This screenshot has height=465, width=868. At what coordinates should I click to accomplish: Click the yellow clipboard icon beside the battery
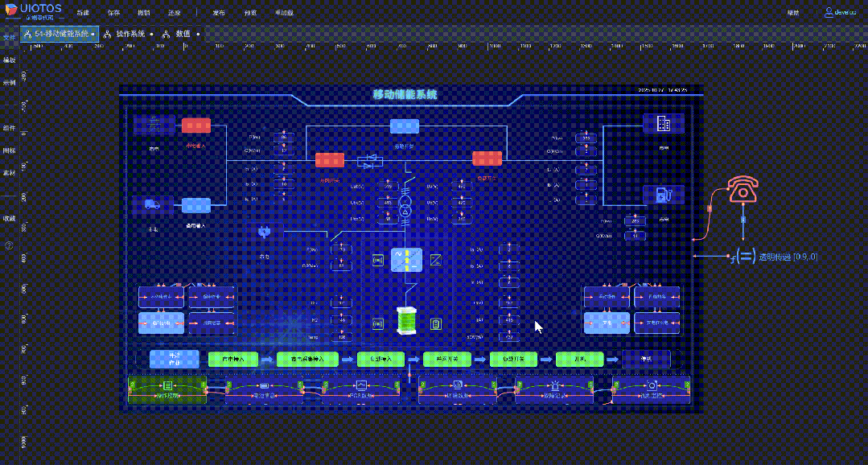coord(436,324)
